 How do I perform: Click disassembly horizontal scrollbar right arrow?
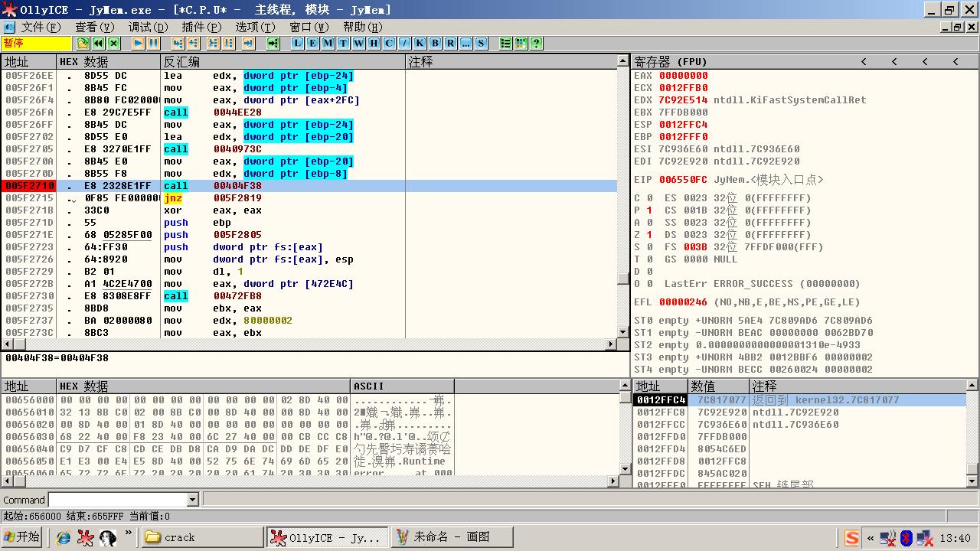(612, 344)
